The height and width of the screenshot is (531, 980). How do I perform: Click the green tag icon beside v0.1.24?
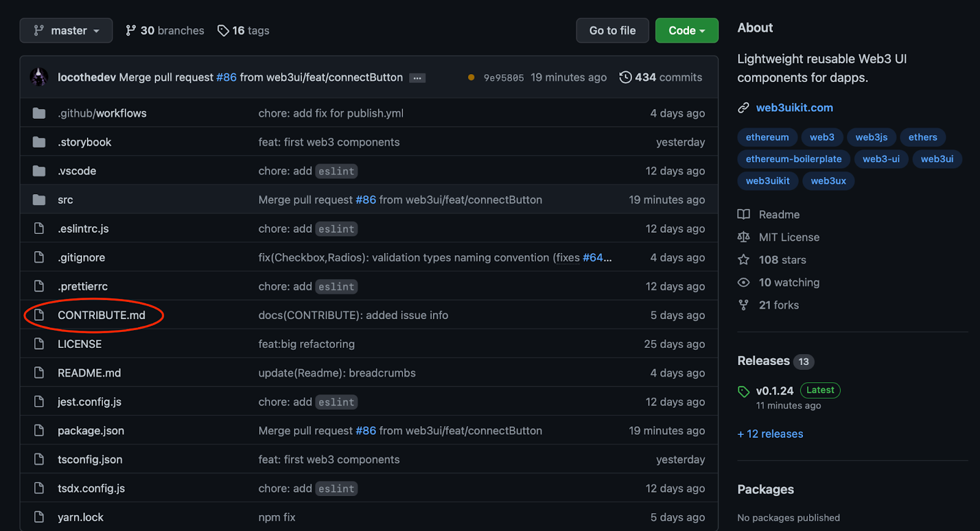pyautogui.click(x=744, y=391)
